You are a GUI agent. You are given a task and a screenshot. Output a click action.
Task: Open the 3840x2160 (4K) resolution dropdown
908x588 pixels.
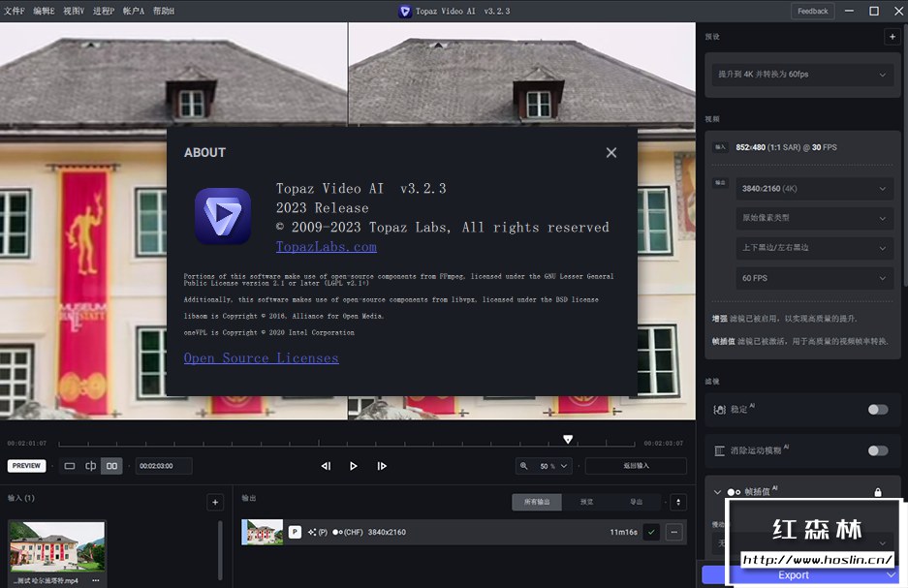pos(814,189)
